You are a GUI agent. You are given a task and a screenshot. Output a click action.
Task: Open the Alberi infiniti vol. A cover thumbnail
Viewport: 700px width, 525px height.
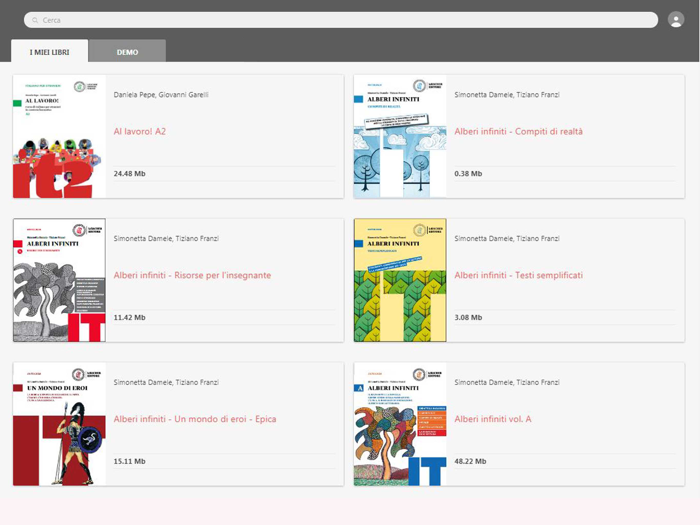pos(400,424)
